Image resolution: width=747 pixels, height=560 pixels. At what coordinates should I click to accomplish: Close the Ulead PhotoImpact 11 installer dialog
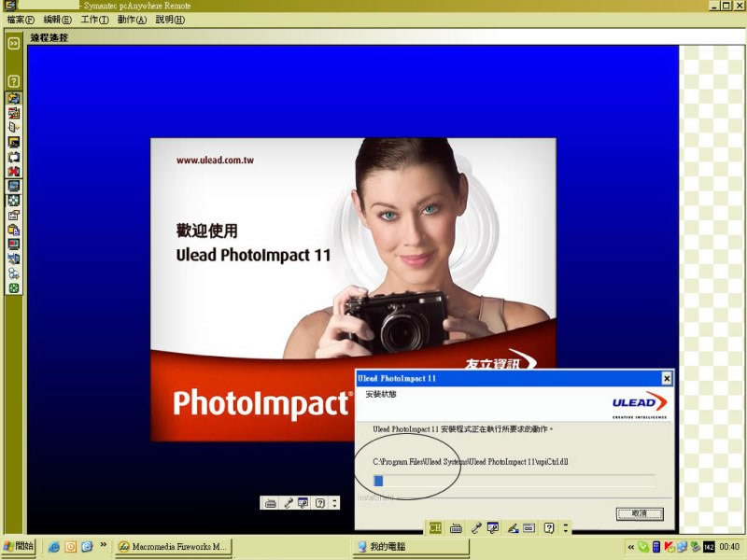[667, 378]
